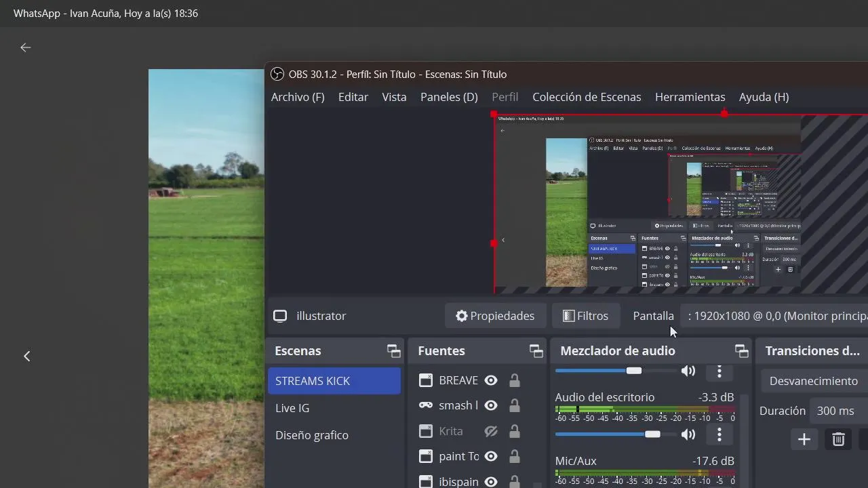Click the display capture icon beside illustrator
The width and height of the screenshot is (868, 488).
[x=280, y=316]
